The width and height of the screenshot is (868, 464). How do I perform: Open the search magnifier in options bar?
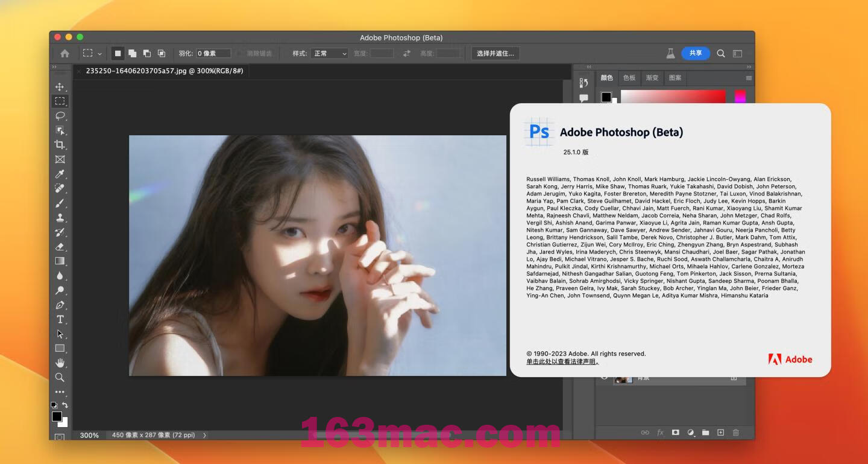pyautogui.click(x=721, y=53)
